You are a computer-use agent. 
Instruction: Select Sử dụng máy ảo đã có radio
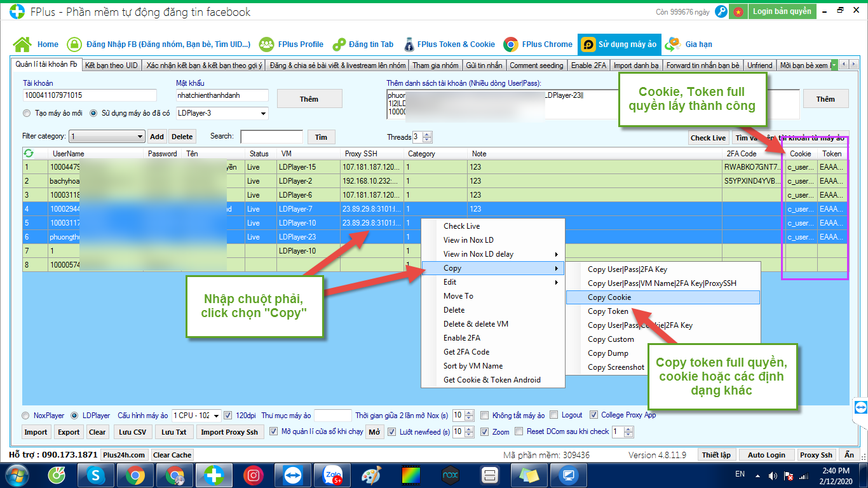93,114
